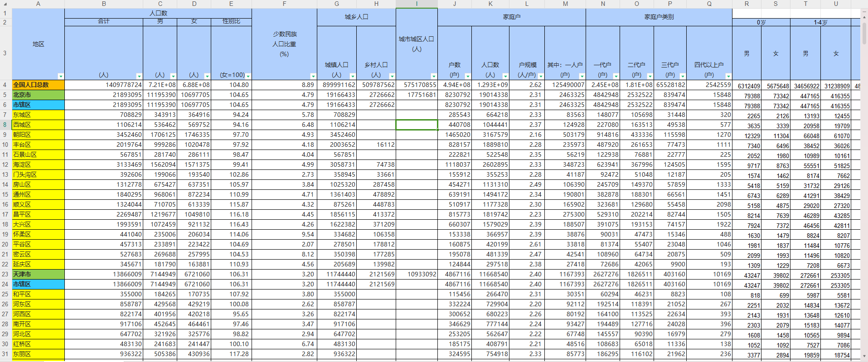Select the 市辖区 cell in row 6
868x362 pixels.
tap(38, 105)
